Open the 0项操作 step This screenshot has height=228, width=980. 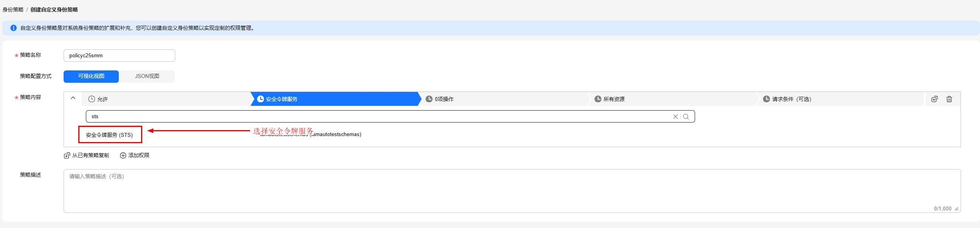[x=504, y=99]
